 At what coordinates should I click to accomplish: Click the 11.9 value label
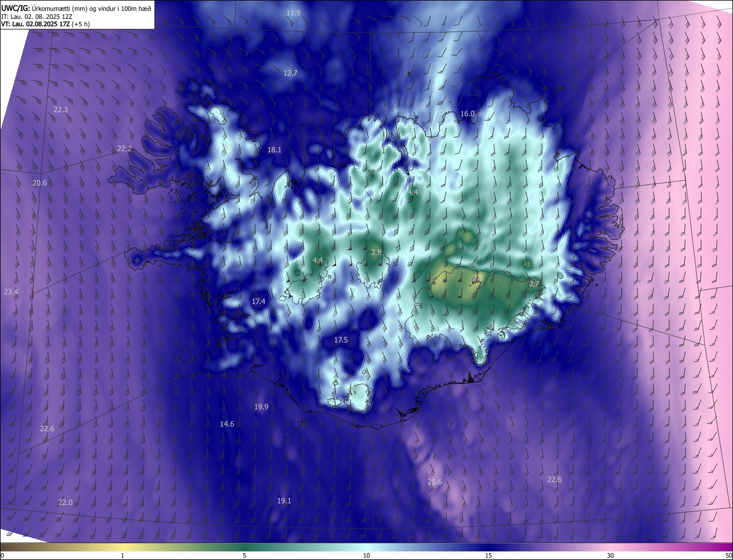tap(293, 13)
